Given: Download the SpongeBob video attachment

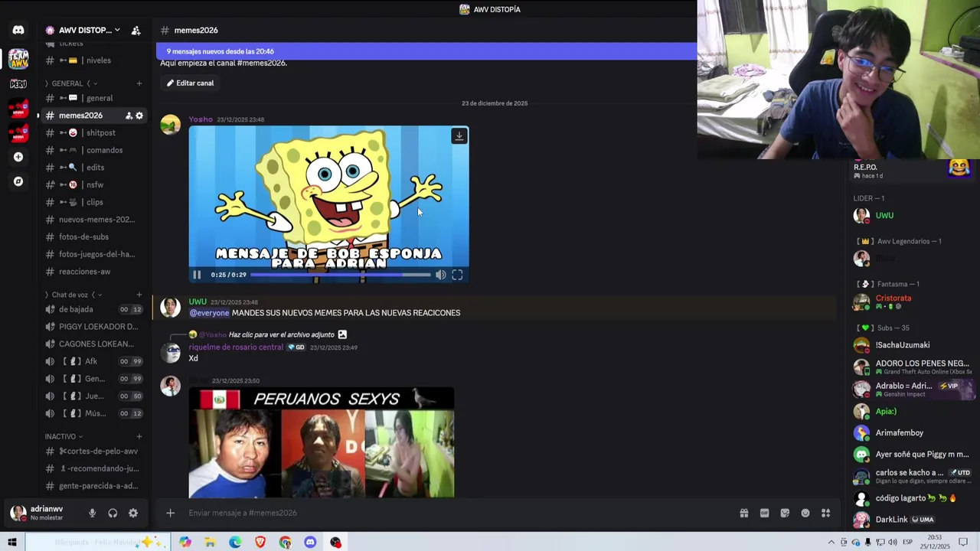Looking at the screenshot, I should click(x=459, y=136).
